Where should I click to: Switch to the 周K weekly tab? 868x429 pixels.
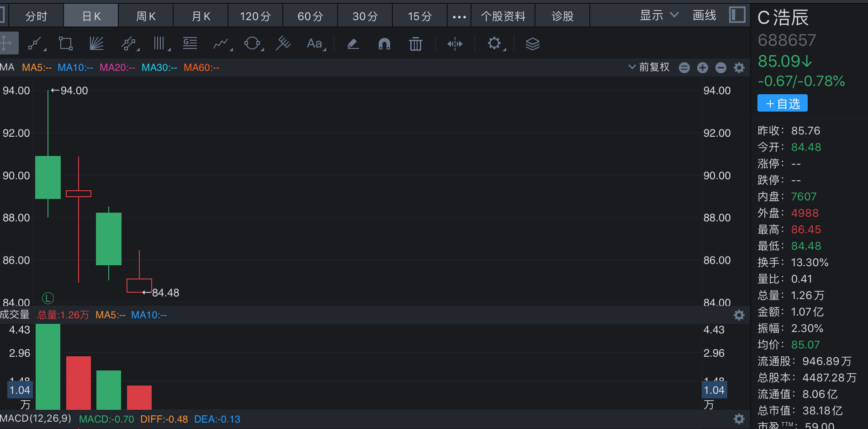(146, 16)
